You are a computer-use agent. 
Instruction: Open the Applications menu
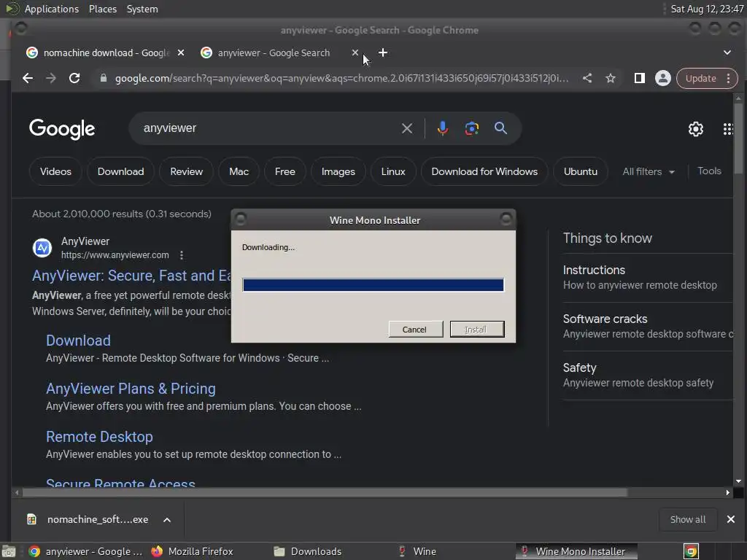point(52,9)
